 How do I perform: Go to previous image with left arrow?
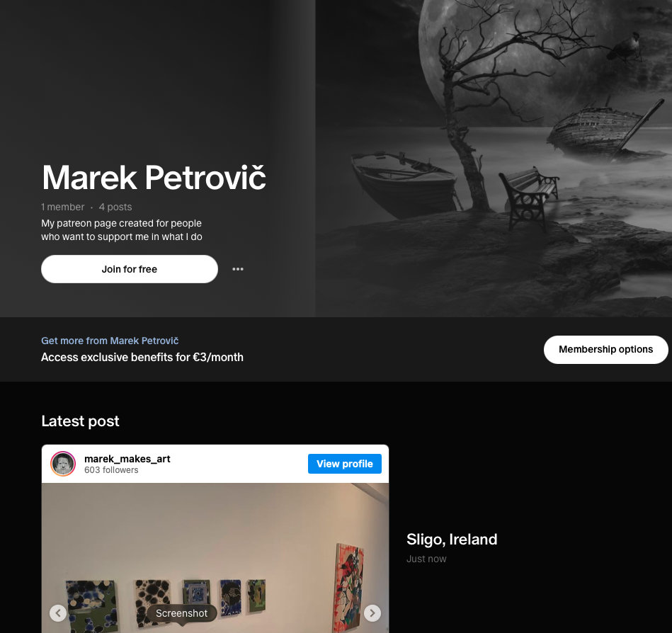(58, 613)
